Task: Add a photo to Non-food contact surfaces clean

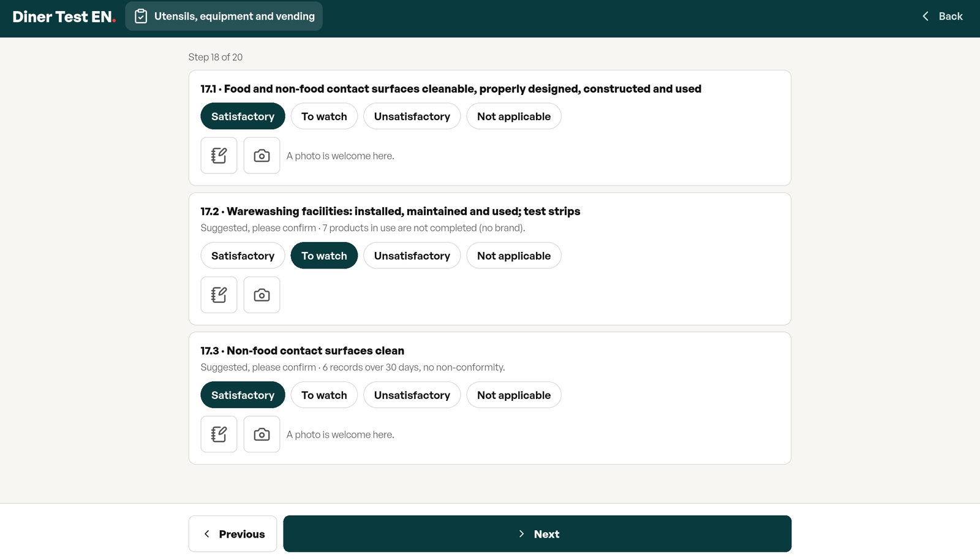Action: pos(262,434)
